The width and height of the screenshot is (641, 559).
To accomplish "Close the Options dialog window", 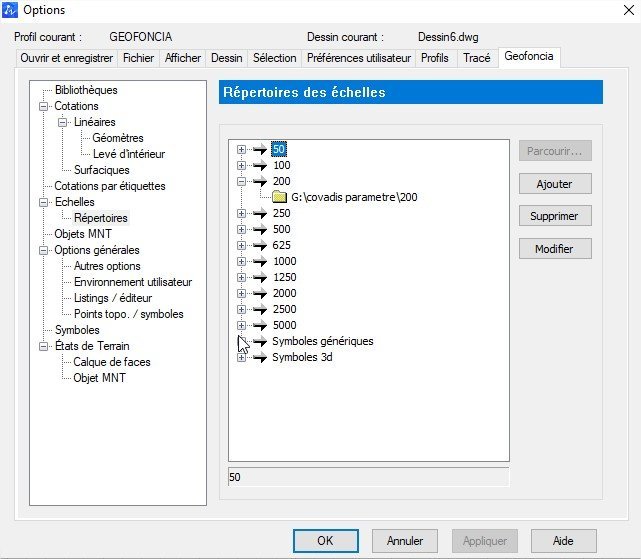I will point(629,10).
